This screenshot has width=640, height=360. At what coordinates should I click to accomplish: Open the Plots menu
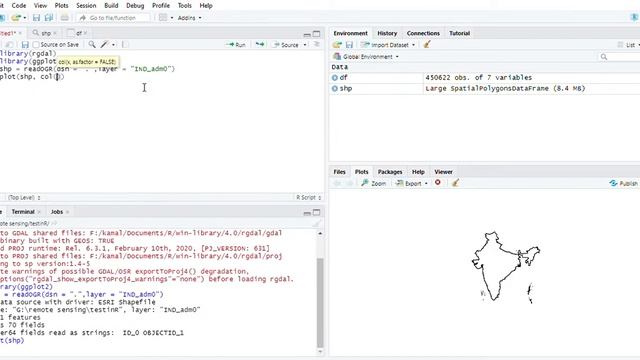[x=61, y=6]
